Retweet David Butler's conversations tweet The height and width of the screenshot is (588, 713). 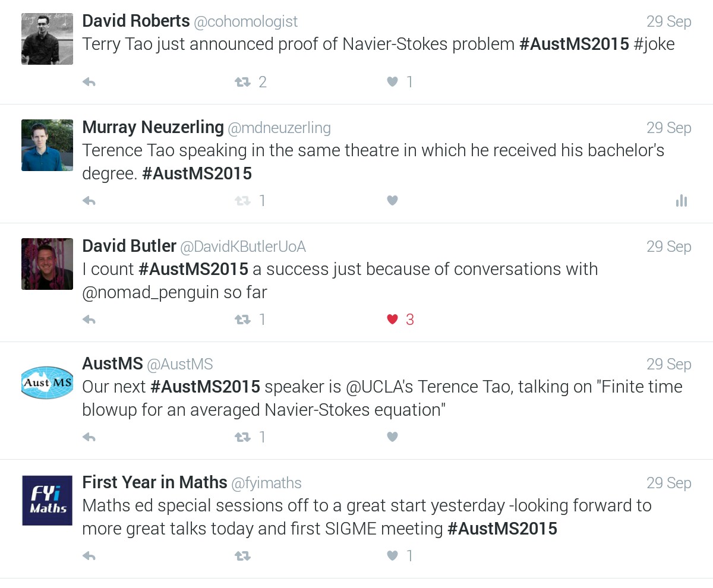point(242,320)
